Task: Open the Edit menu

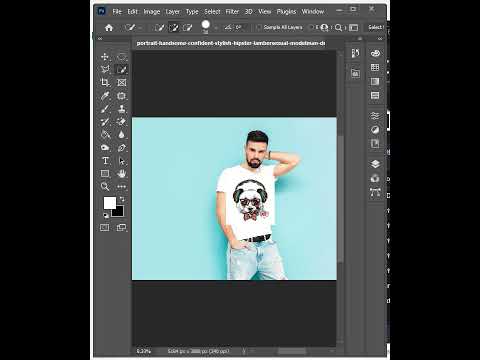Action: 133,12
